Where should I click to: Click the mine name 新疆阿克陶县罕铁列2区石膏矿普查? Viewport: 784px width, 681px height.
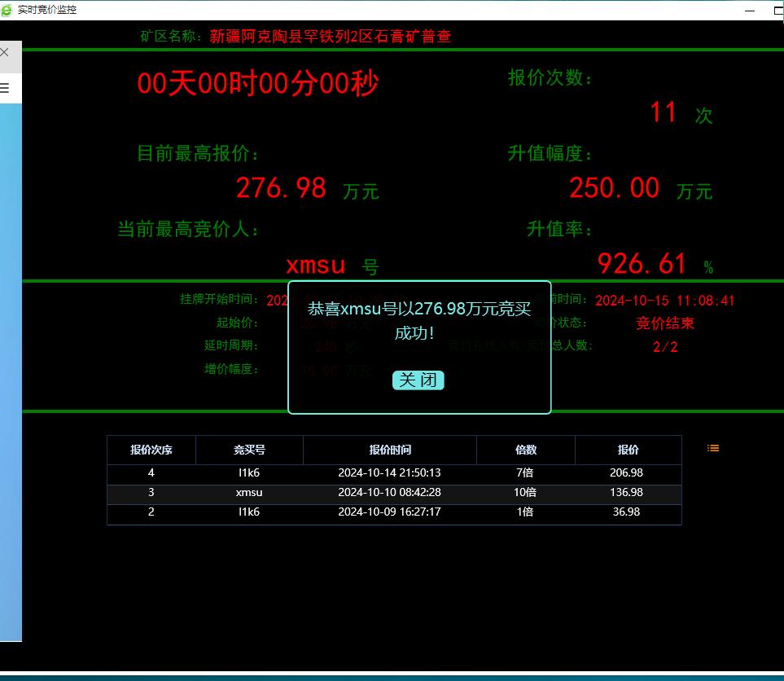click(330, 37)
